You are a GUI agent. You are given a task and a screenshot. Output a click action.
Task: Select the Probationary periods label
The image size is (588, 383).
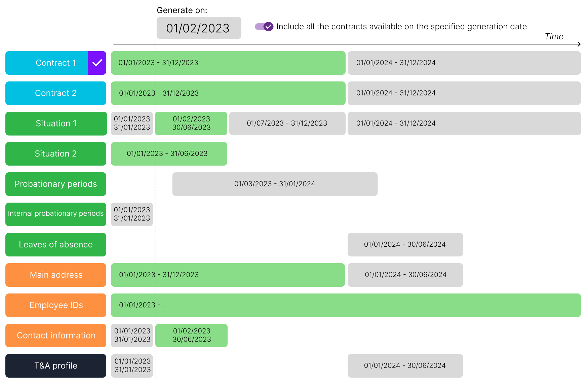(56, 184)
